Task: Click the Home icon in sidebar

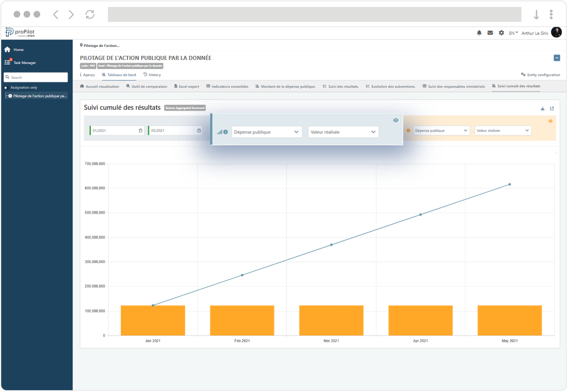Action: 7,50
